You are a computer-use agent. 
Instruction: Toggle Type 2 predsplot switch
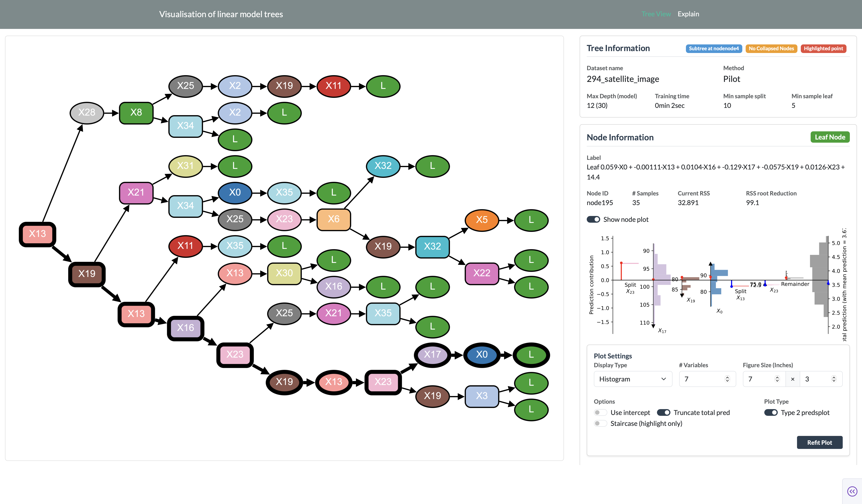771,413
